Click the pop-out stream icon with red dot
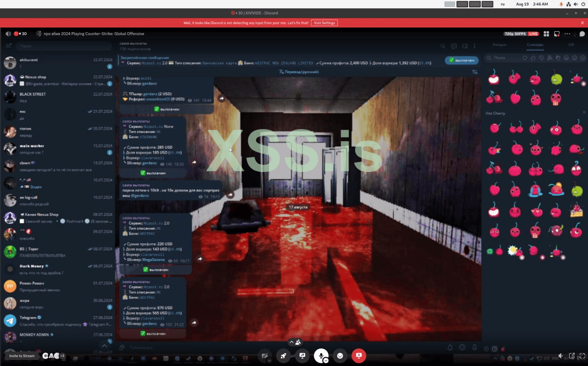Screen dimensions: 588x366 coord(557,34)
